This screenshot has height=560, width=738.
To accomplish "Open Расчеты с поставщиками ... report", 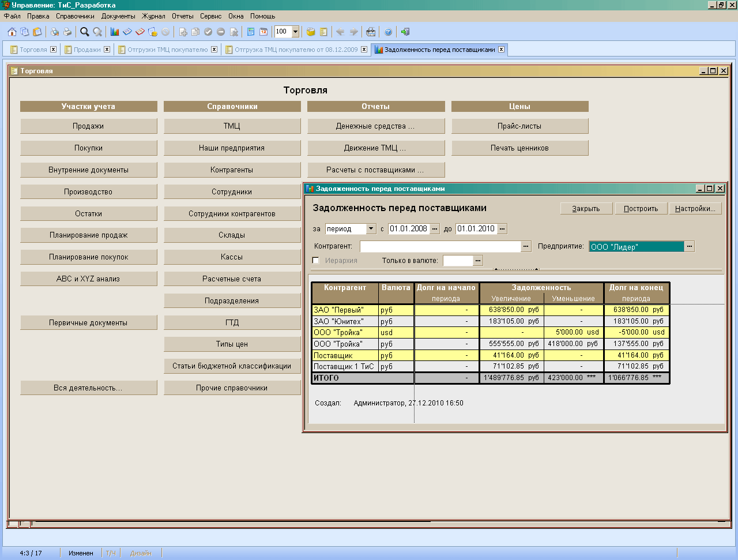I will pos(375,170).
